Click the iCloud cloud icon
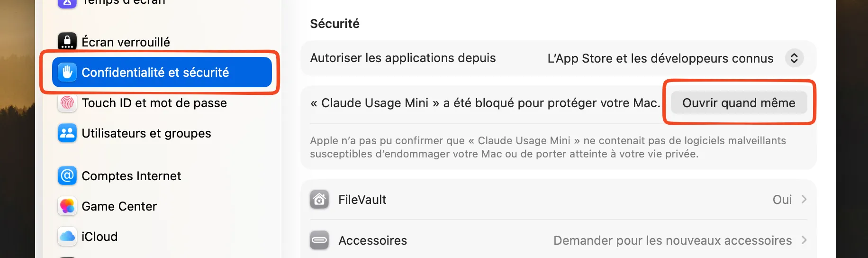868x258 pixels. click(67, 236)
